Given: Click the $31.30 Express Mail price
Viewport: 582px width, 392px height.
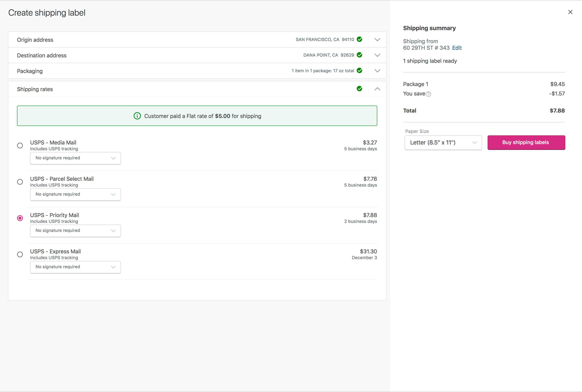Looking at the screenshot, I should (368, 251).
